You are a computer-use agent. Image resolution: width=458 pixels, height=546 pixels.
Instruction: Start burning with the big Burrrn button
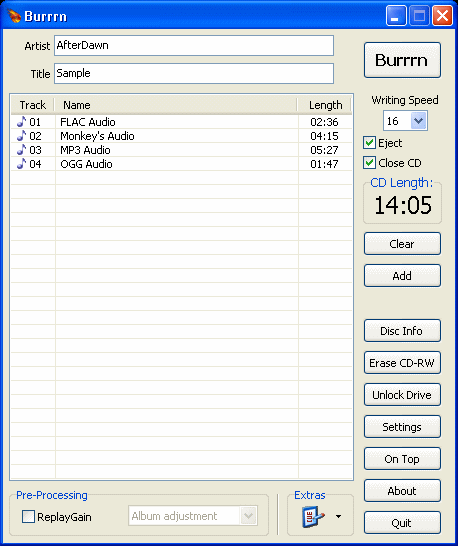click(x=402, y=60)
